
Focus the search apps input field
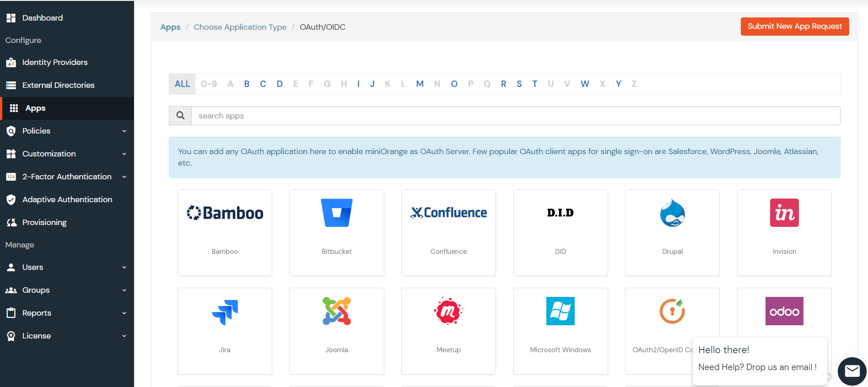pyautogui.click(x=516, y=116)
